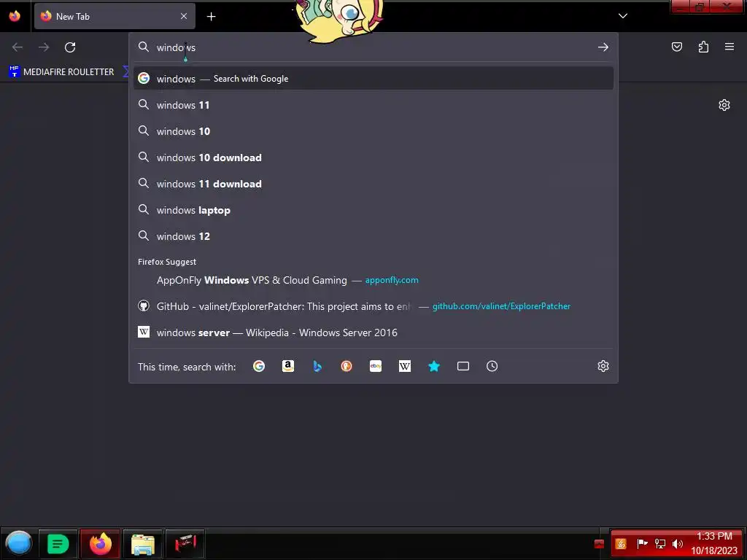Open the list all tabs chevron
747x560 pixels.
coord(623,16)
